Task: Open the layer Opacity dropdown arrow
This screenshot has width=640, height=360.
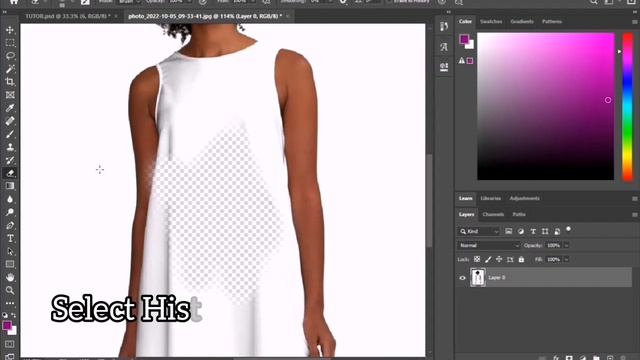Action: [x=566, y=245]
